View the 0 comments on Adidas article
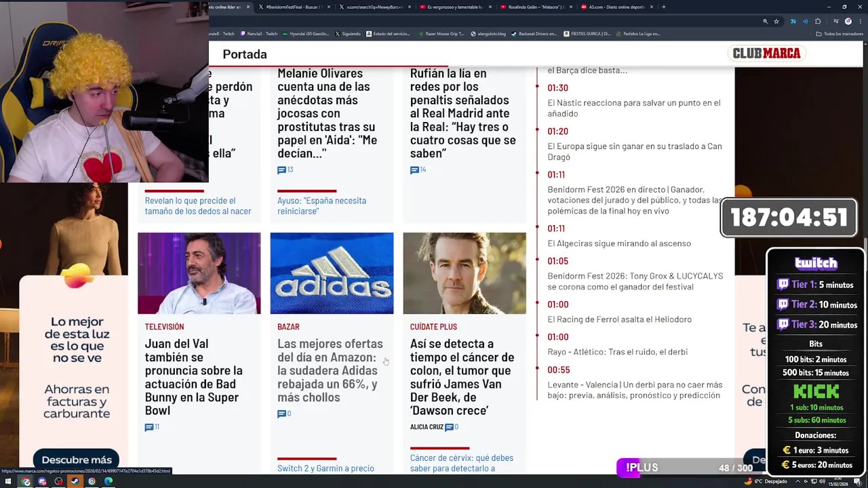Viewport: 868px width, 488px height. [284, 413]
